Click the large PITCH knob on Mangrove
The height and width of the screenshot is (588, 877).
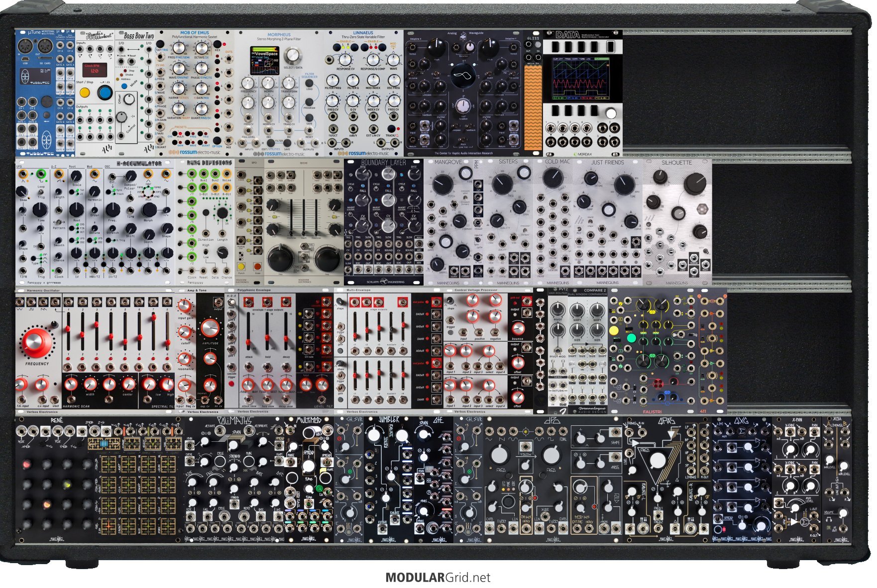[442, 184]
